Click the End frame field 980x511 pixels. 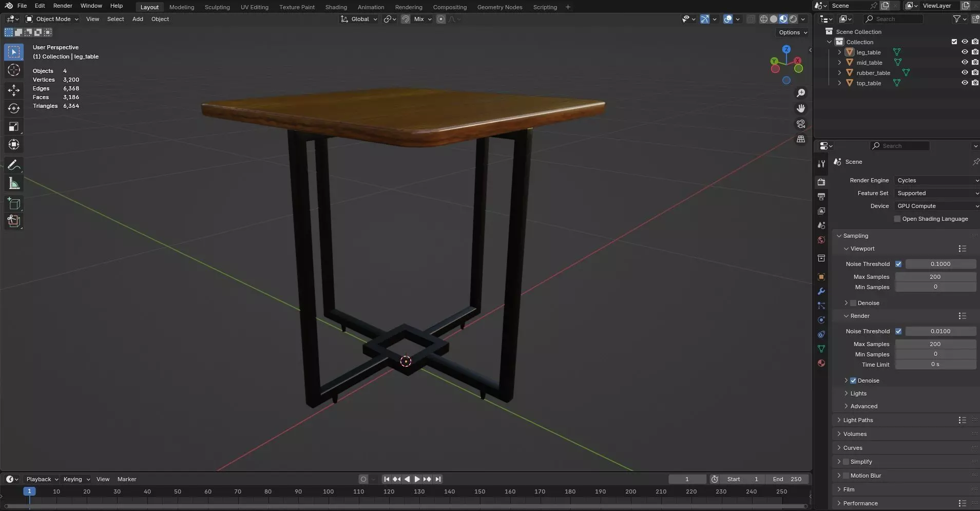click(x=787, y=479)
